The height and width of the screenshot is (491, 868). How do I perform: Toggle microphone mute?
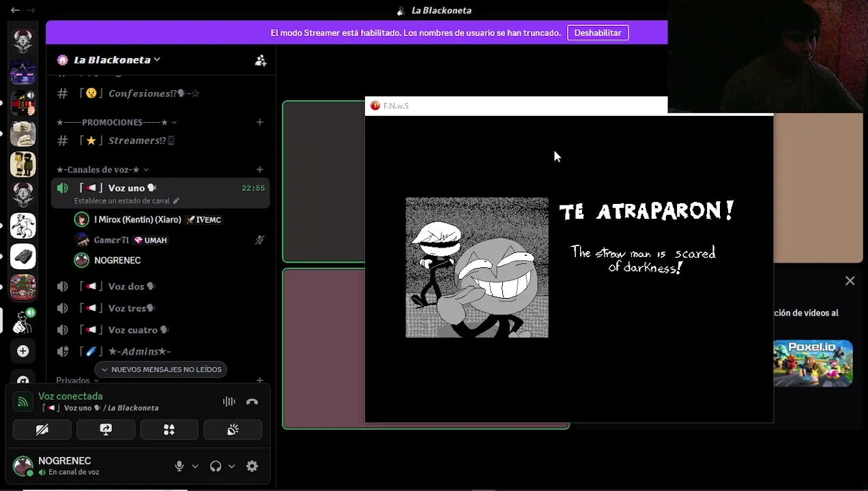[179, 466]
